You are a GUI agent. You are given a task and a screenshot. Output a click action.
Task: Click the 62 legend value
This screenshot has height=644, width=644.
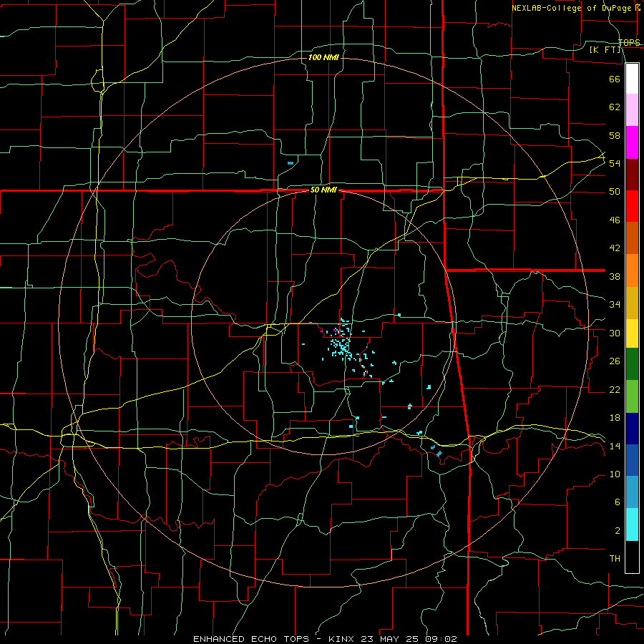pos(615,107)
